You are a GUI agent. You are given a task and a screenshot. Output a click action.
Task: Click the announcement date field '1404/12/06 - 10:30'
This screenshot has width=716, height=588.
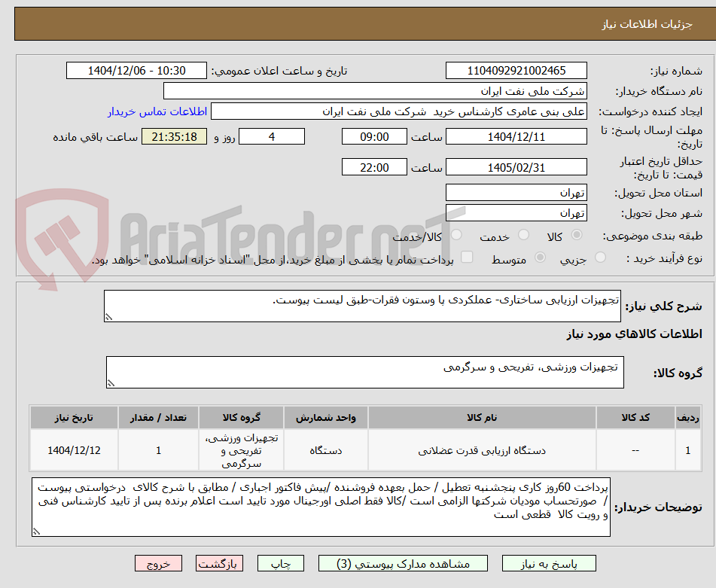pyautogui.click(x=136, y=71)
